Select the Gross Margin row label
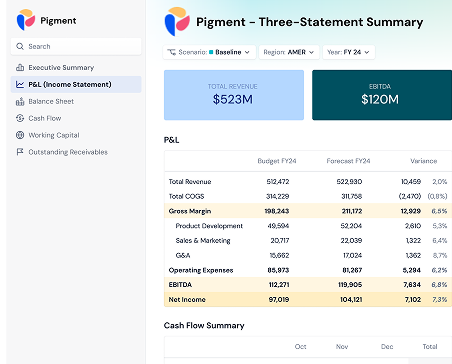The image size is (452, 364). click(x=190, y=211)
